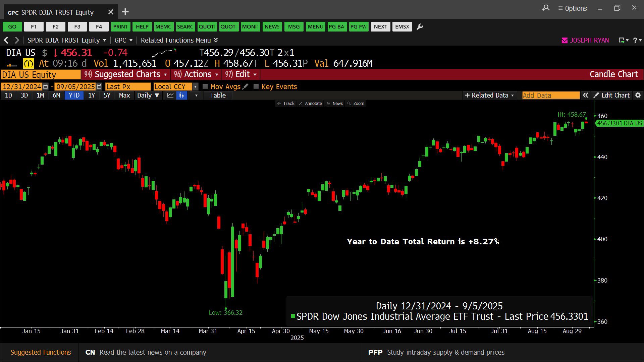Screen dimensions: 644x362
Task: Click the pink message envelope icon
Action: pyautogui.click(x=565, y=41)
